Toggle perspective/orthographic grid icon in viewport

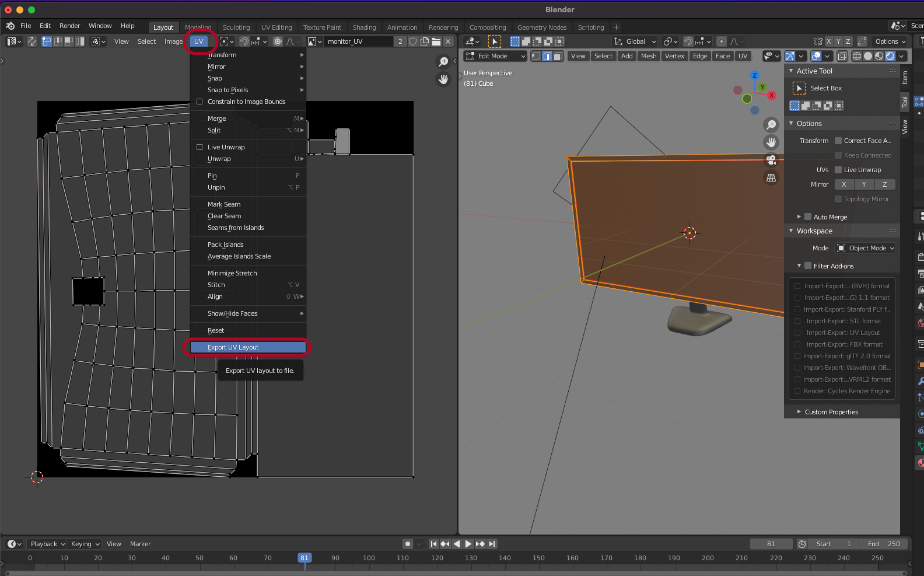pos(771,177)
